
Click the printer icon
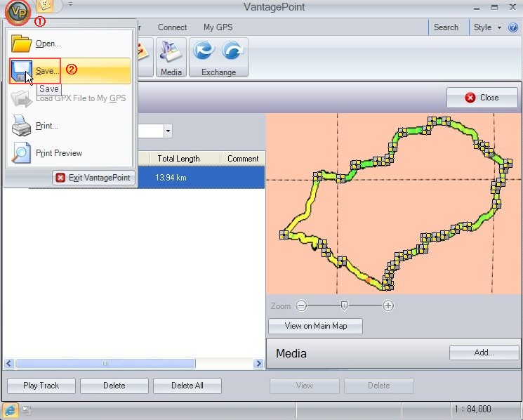click(21, 126)
